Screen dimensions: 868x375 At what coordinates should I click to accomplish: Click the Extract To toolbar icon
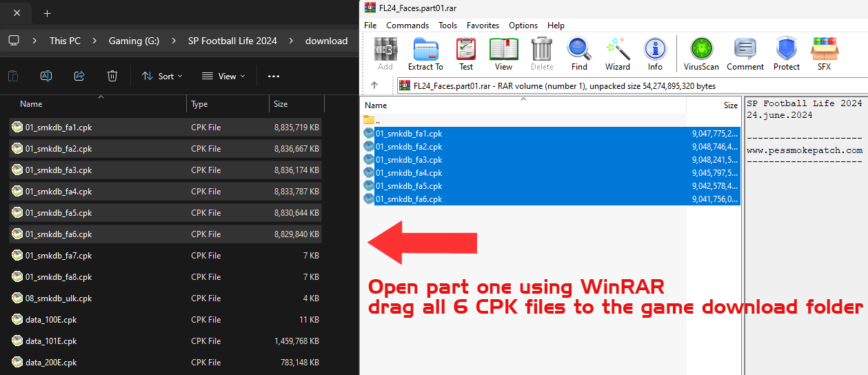click(x=425, y=54)
